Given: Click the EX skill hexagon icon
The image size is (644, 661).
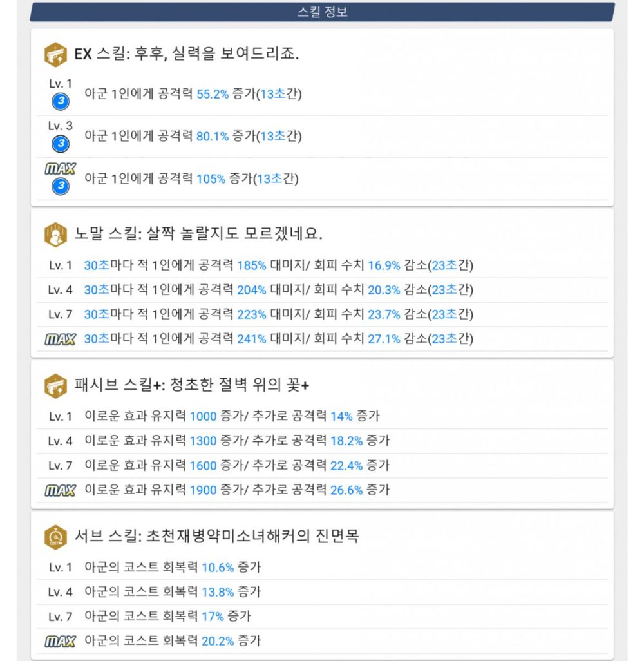Looking at the screenshot, I should pos(56,54).
